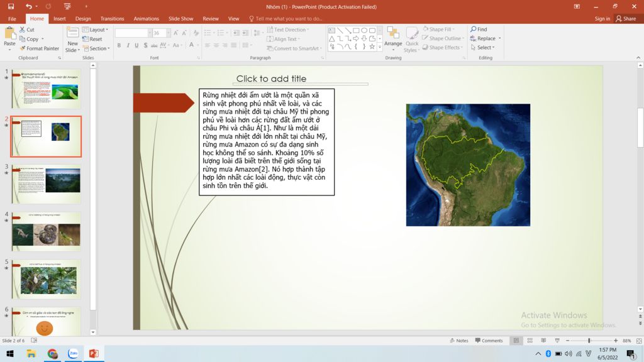644x362 pixels.
Task: Select slide 4 thumbnail in the panel
Action: point(46,231)
